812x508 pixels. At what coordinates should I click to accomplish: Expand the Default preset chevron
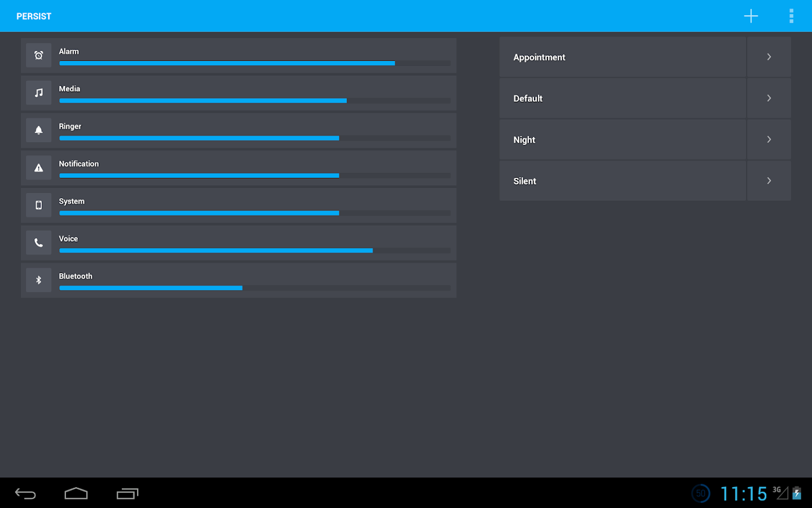click(x=769, y=98)
